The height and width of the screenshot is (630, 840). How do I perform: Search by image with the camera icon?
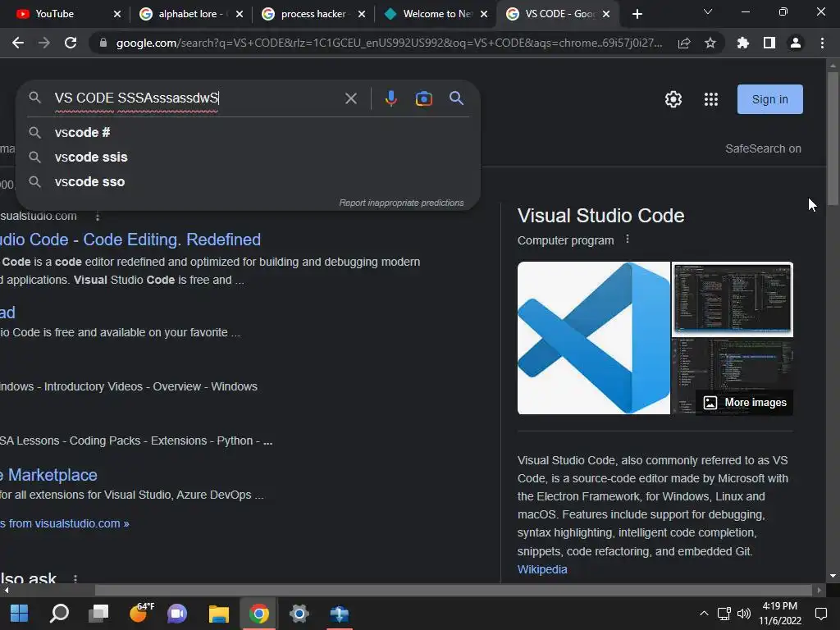[x=424, y=98]
